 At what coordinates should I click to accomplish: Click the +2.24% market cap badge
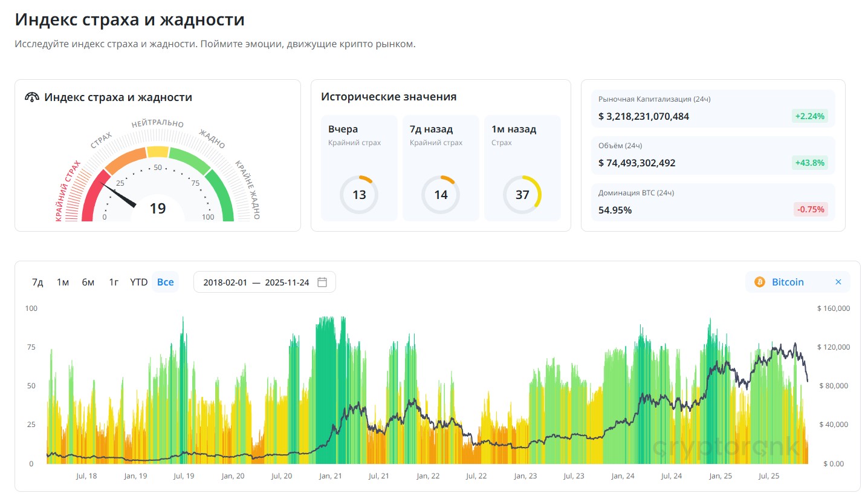(810, 116)
